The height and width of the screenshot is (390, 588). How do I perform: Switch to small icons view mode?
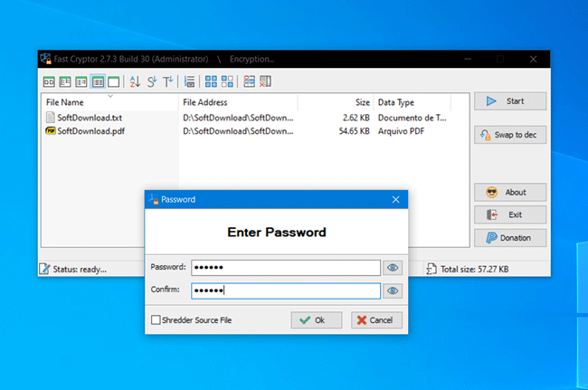65,81
